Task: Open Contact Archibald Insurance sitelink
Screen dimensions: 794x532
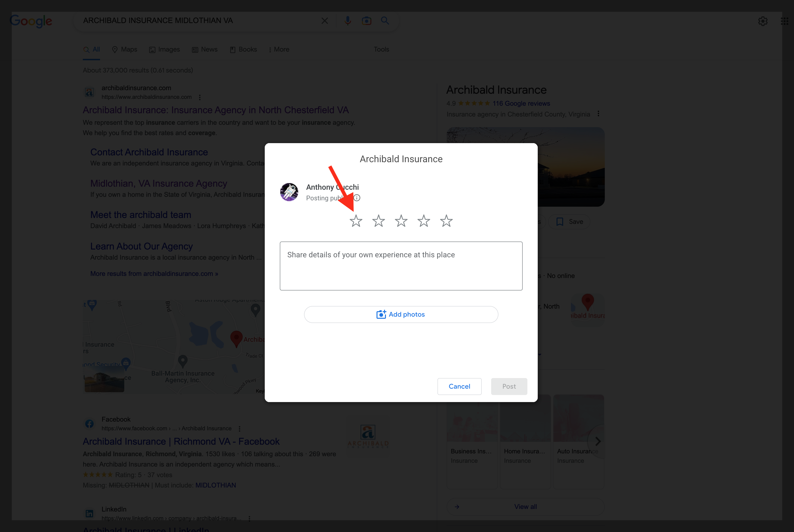Action: coord(149,152)
